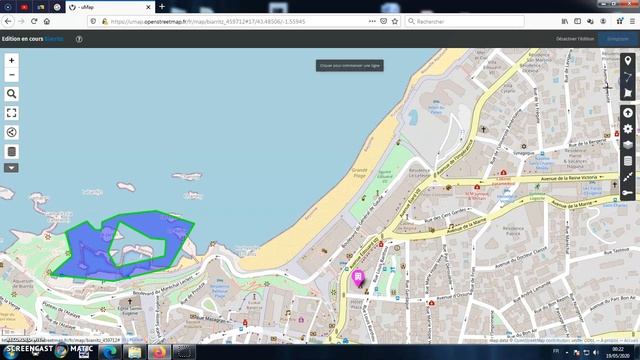Click the Enregistrer save button
Viewport: 640px width, 360px height.
tap(618, 39)
